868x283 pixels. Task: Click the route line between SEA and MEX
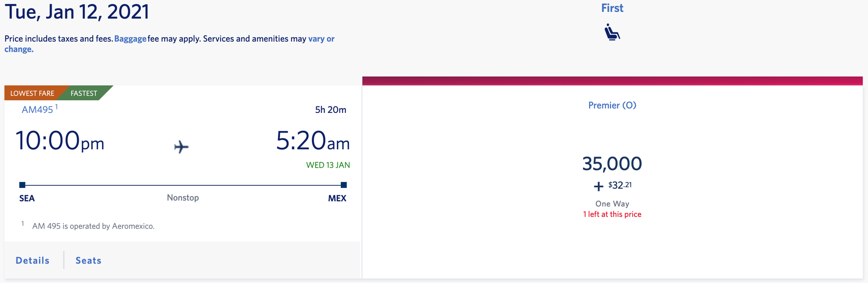182,185
